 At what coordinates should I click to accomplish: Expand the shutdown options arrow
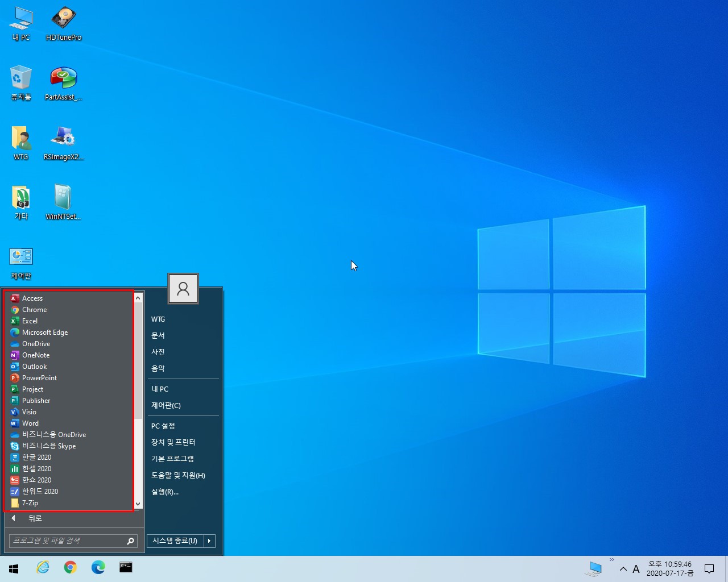click(x=209, y=541)
